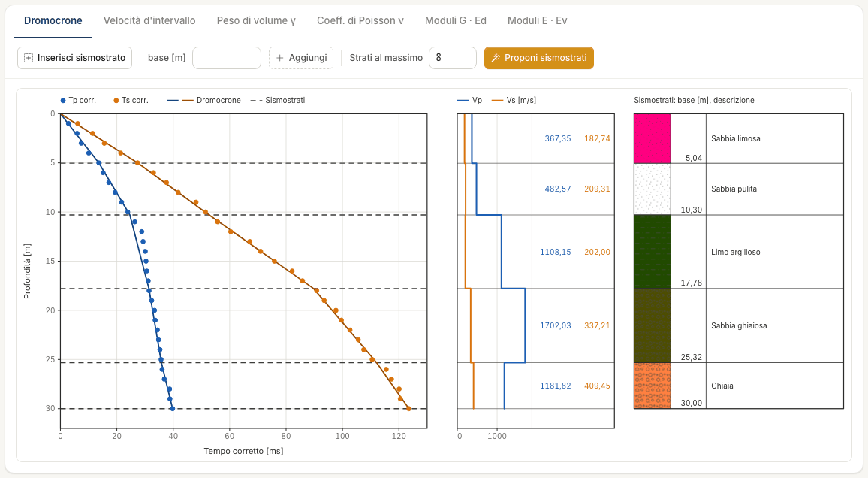
Task: Click the Vs value 337,21
Action: (597, 325)
